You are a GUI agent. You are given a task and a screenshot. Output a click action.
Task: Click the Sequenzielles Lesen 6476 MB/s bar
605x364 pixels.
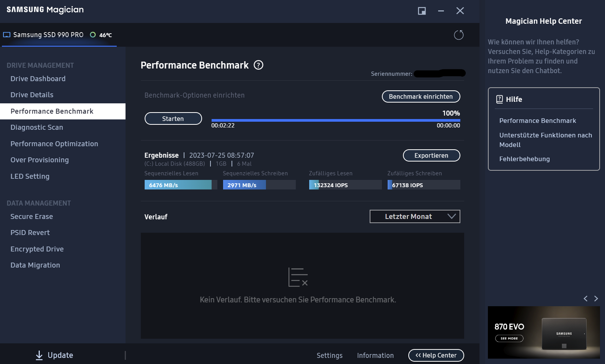coord(181,185)
